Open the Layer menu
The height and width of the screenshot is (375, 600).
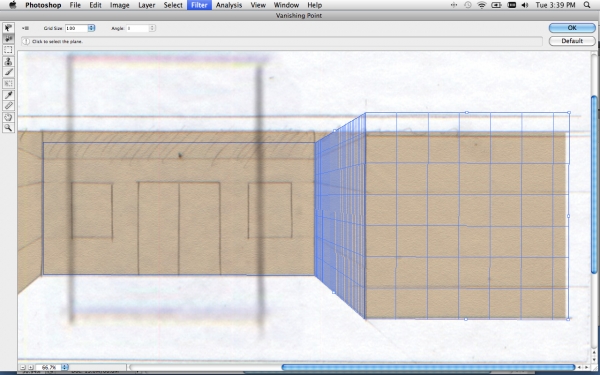(147, 5)
